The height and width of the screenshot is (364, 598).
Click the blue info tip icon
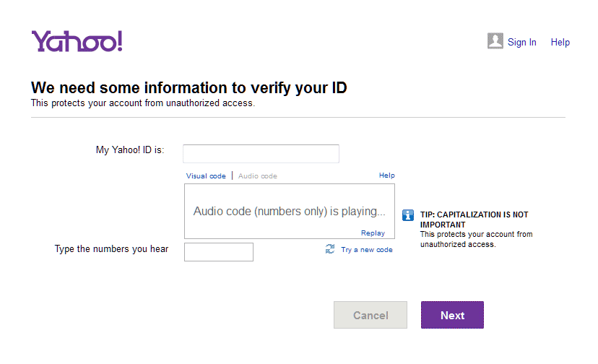408,215
